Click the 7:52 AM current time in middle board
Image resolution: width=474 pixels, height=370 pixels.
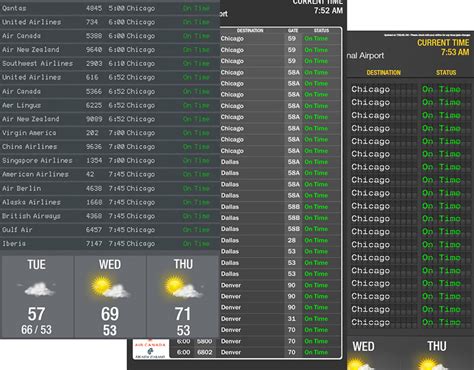coord(328,11)
